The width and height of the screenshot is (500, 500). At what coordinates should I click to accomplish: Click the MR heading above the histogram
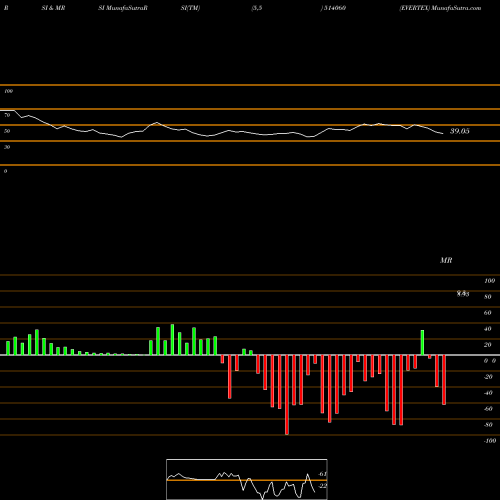coord(446,260)
